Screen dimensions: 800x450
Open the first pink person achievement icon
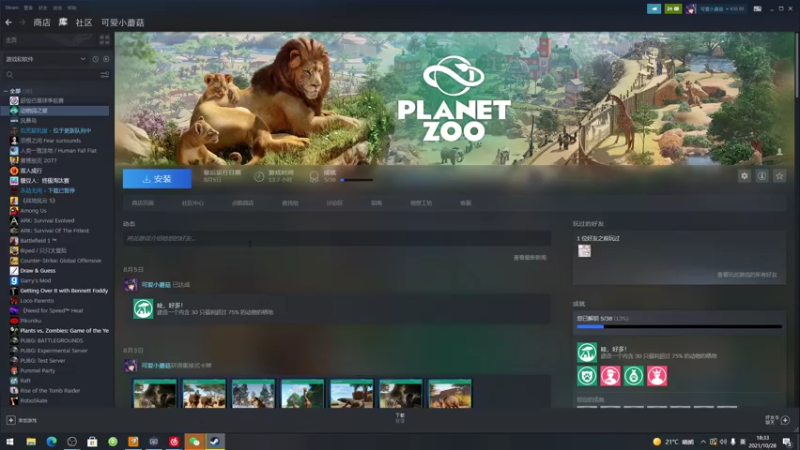610,376
